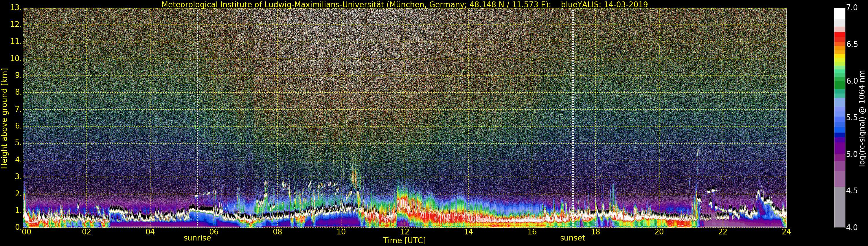Screen dimensions: 868x246
Task: Click the time axis tick label 10
Action: (341, 232)
